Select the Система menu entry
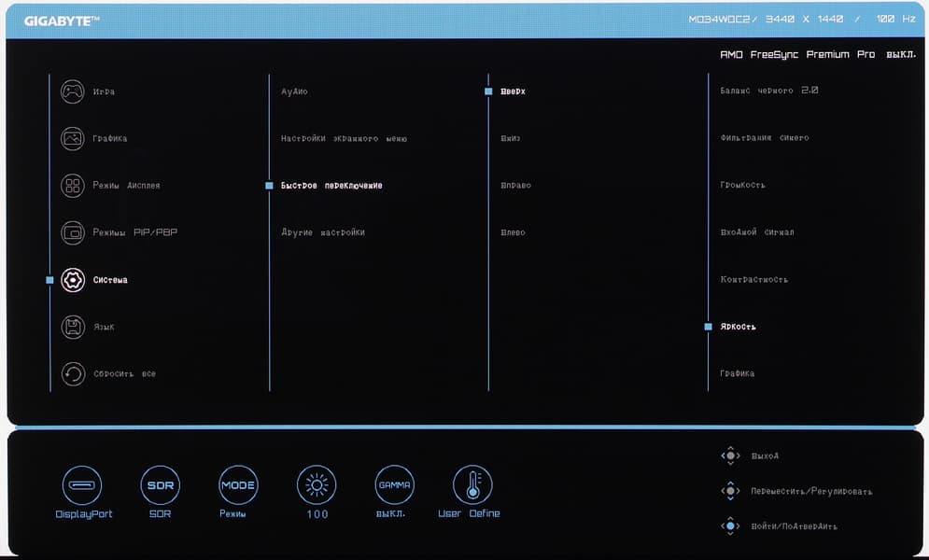The image size is (929, 560). click(110, 280)
